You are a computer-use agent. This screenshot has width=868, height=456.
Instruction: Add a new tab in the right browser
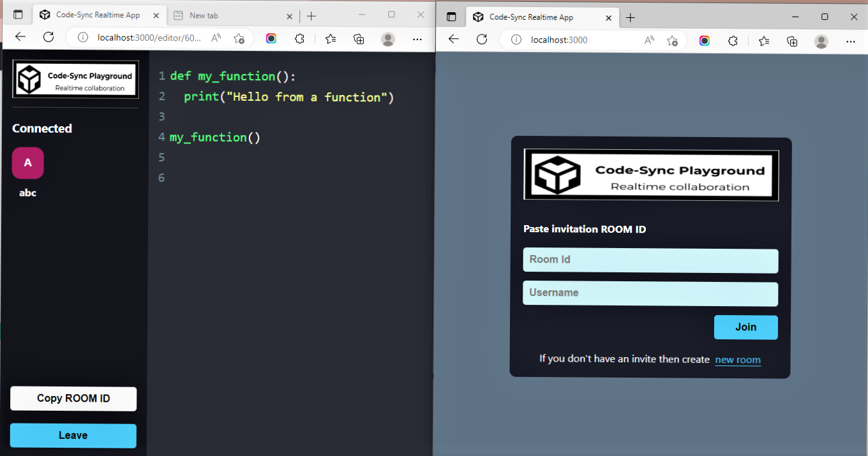[x=631, y=18]
